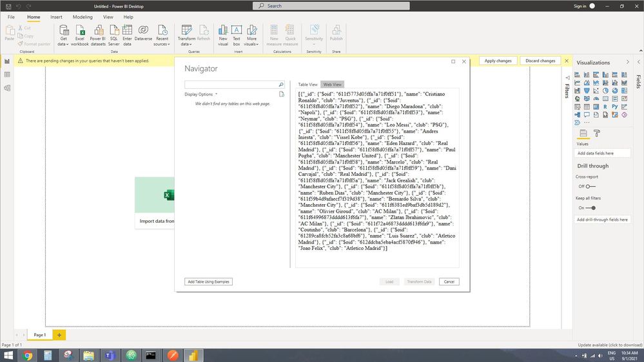Switch Navigator to Web View
Screen dimensions: 644x362
point(332,84)
